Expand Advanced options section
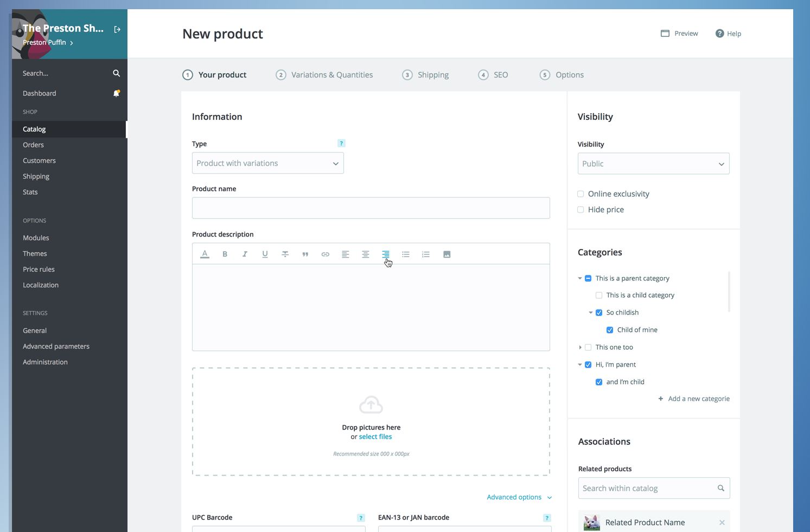Image resolution: width=810 pixels, height=532 pixels. coord(519,497)
